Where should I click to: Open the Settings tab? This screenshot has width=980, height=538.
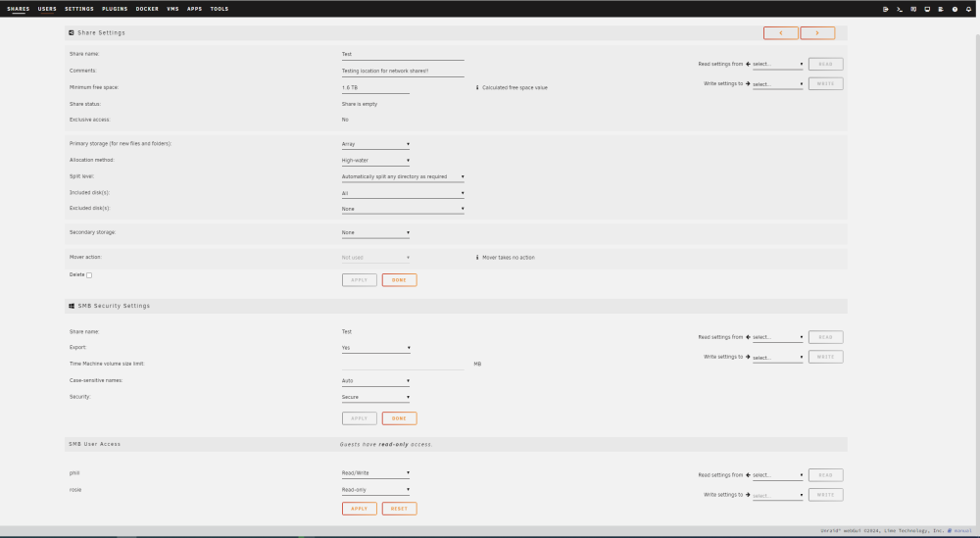[x=79, y=9]
